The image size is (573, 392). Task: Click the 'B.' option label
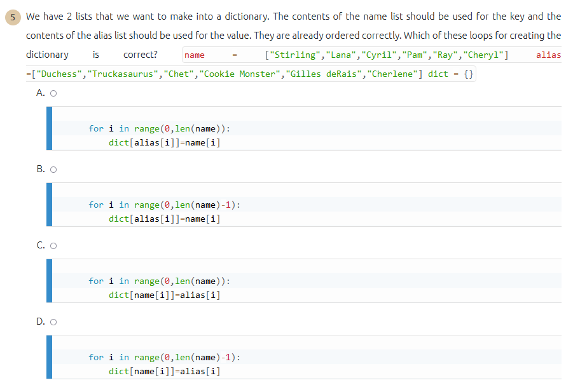(x=41, y=169)
